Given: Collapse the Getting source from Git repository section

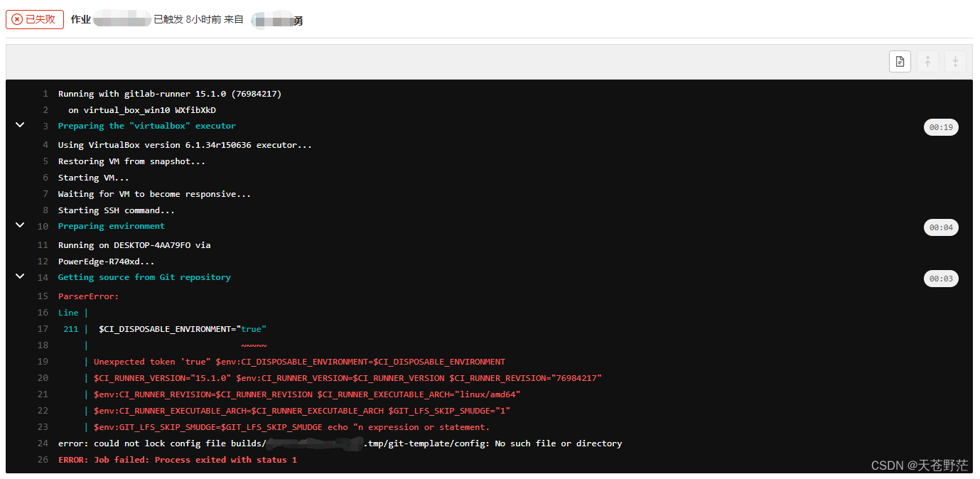Looking at the screenshot, I should [20, 276].
